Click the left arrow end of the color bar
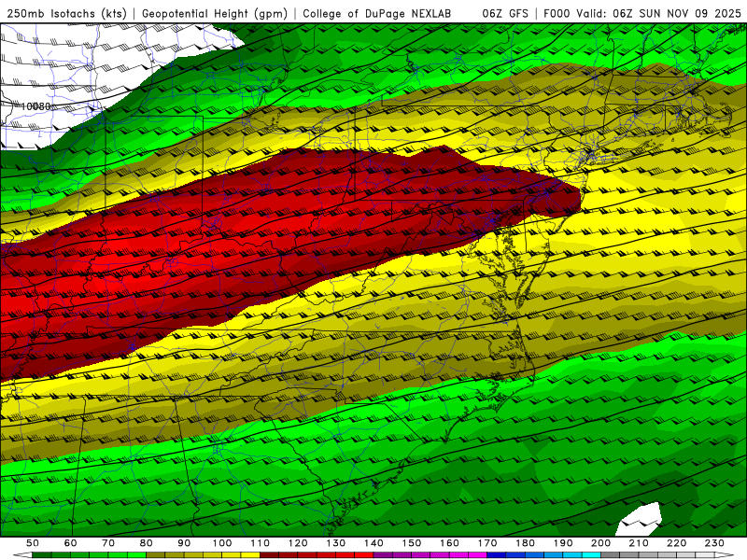The height and width of the screenshot is (560, 747). [22, 555]
